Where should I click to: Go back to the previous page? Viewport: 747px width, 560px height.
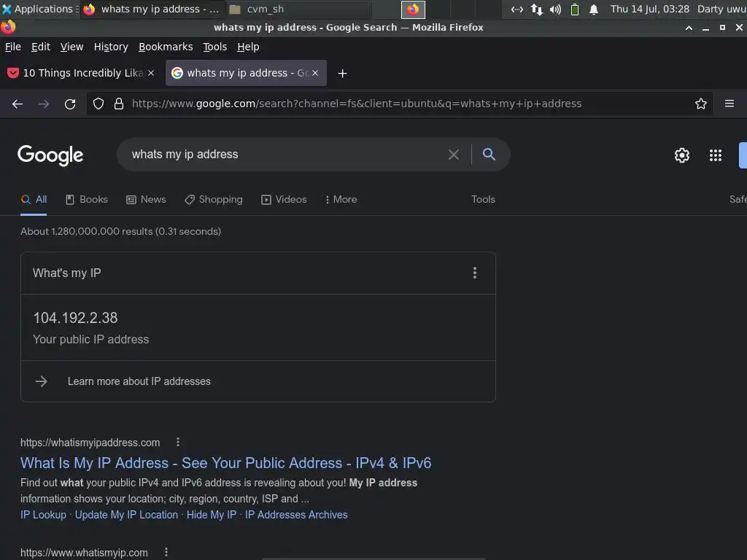[18, 104]
